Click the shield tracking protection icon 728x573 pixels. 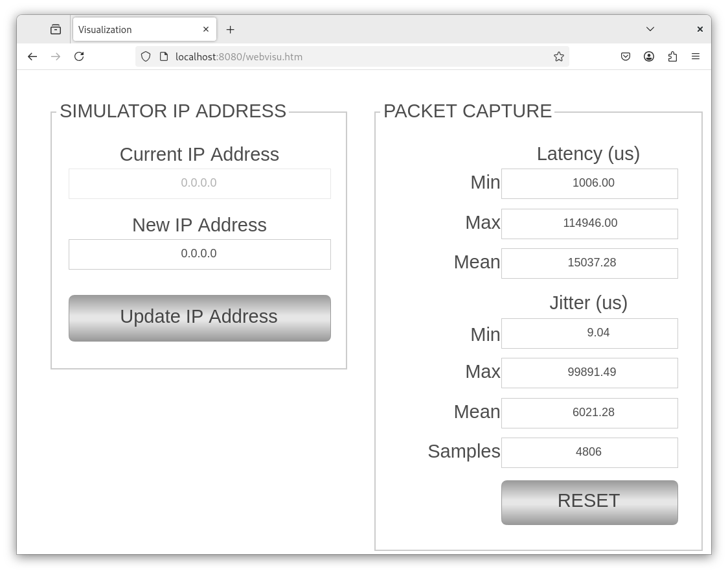(146, 56)
